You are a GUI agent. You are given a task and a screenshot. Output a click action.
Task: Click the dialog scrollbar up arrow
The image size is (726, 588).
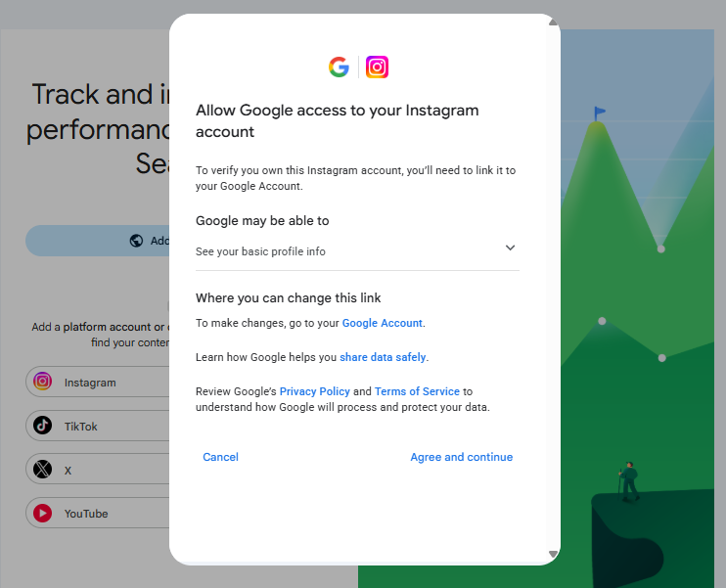pos(553,23)
